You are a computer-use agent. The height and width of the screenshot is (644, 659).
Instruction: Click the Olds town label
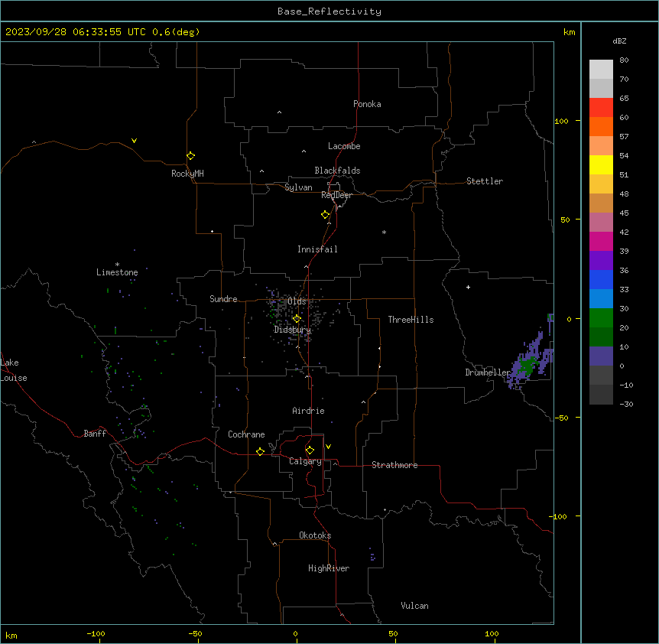pyautogui.click(x=297, y=301)
